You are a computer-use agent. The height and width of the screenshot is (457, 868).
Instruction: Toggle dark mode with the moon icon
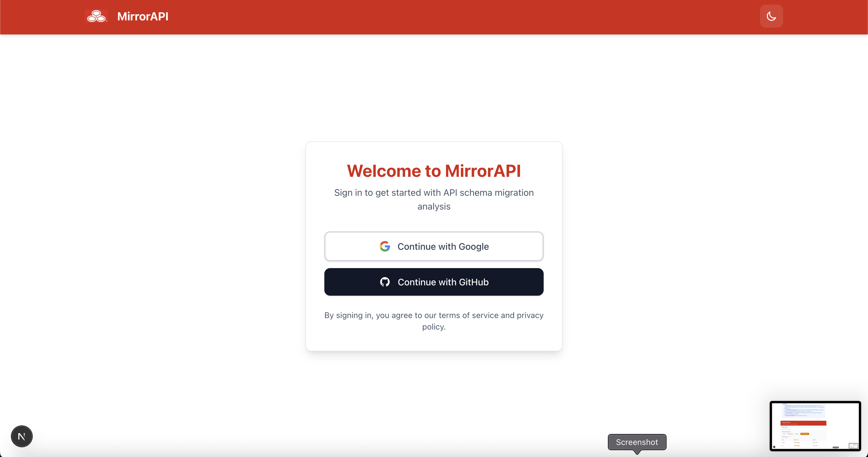771,16
